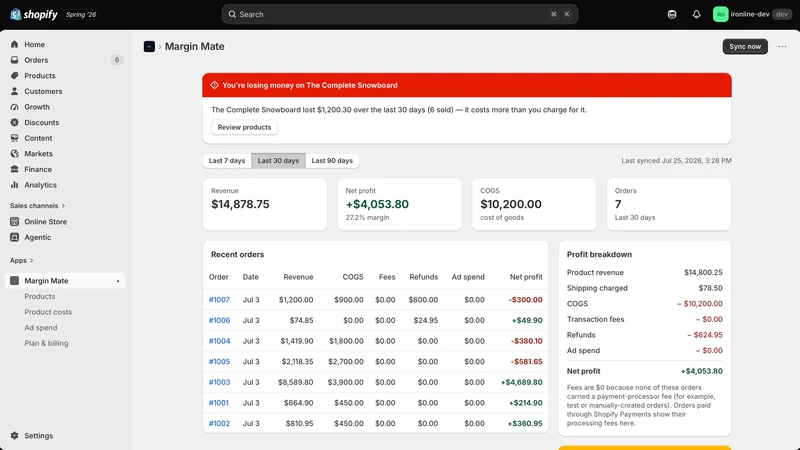Screen dimensions: 800x450
Task: Open Ad spend subpage
Action: (x=41, y=328)
